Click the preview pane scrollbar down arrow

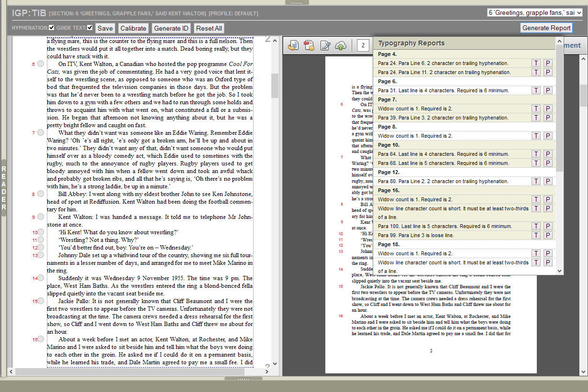click(584, 371)
